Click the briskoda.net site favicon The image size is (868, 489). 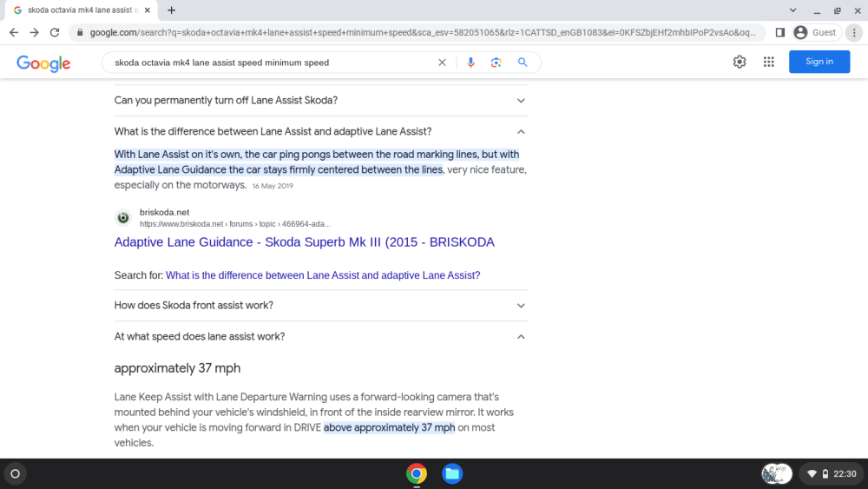tap(123, 218)
